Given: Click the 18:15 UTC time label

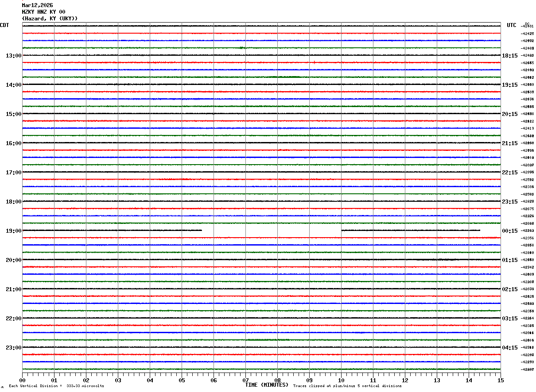Looking at the screenshot, I should pos(510,56).
